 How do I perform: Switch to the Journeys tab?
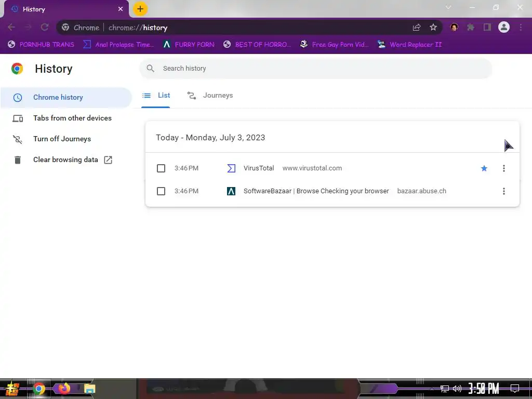[210, 96]
